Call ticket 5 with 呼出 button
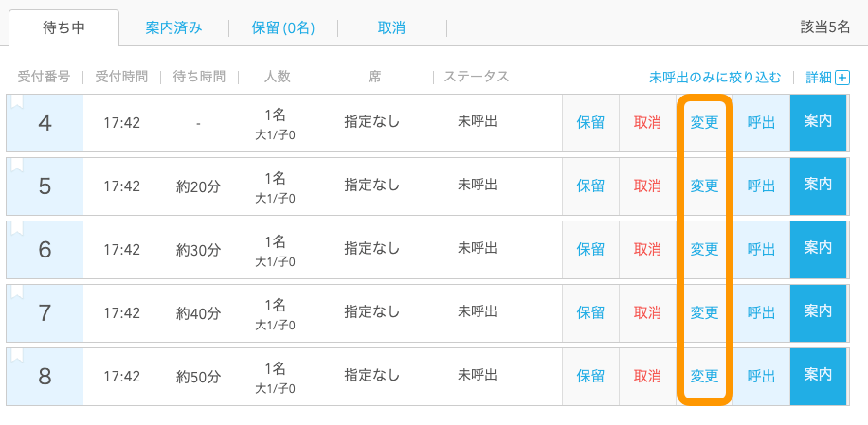Viewport: 868px width, 425px height. [761, 186]
